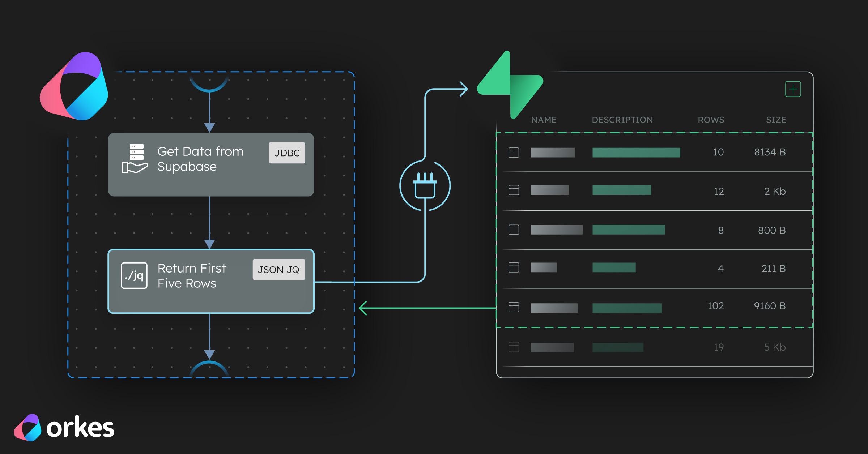
Task: Click the table icon on the greyed 5 Kb row
Action: (513, 347)
